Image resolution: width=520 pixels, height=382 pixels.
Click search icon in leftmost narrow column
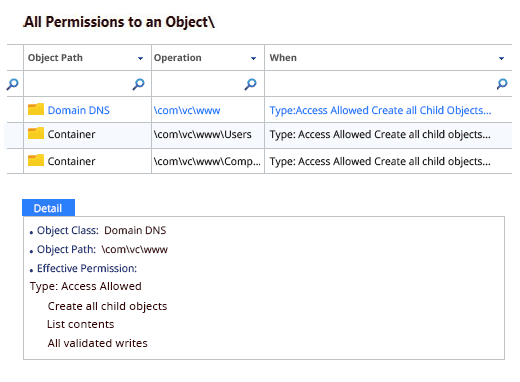12,84
